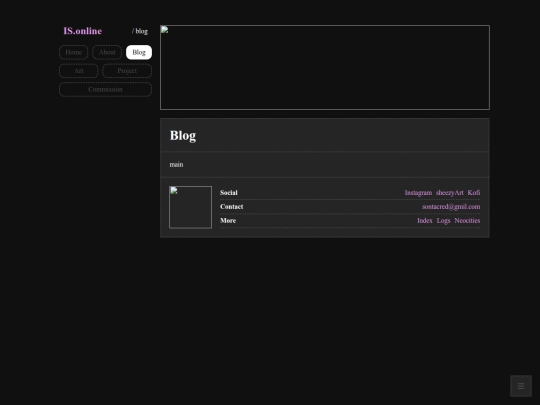This screenshot has width=540, height=405.
Task: Click the IS.online site logo
Action: [83, 31]
